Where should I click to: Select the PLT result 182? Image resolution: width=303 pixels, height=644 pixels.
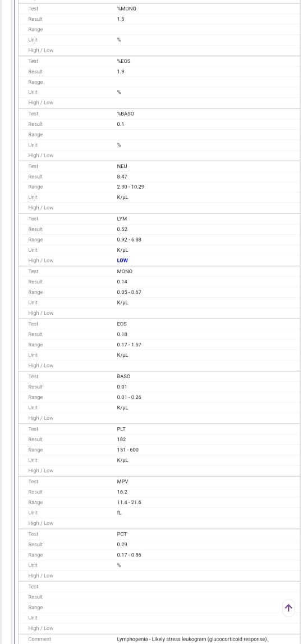pyautogui.click(x=121, y=439)
